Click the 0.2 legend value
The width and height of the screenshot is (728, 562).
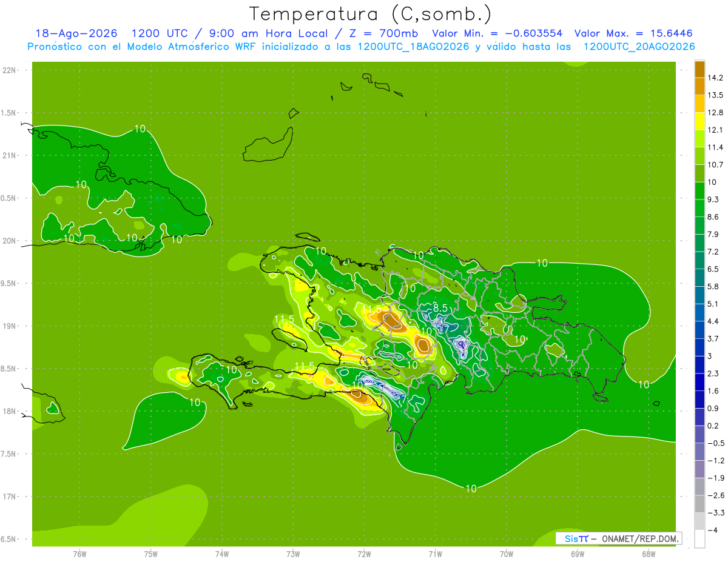click(713, 426)
